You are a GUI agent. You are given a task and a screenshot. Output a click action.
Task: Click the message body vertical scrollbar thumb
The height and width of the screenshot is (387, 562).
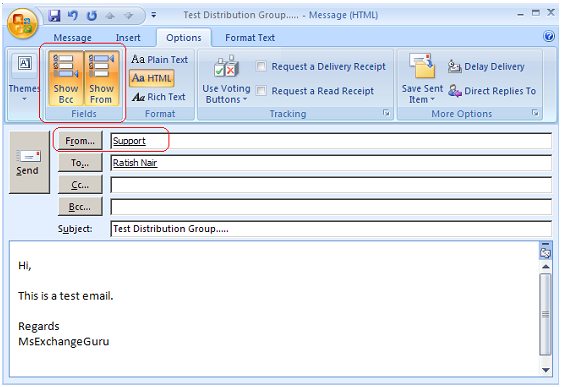click(x=546, y=314)
